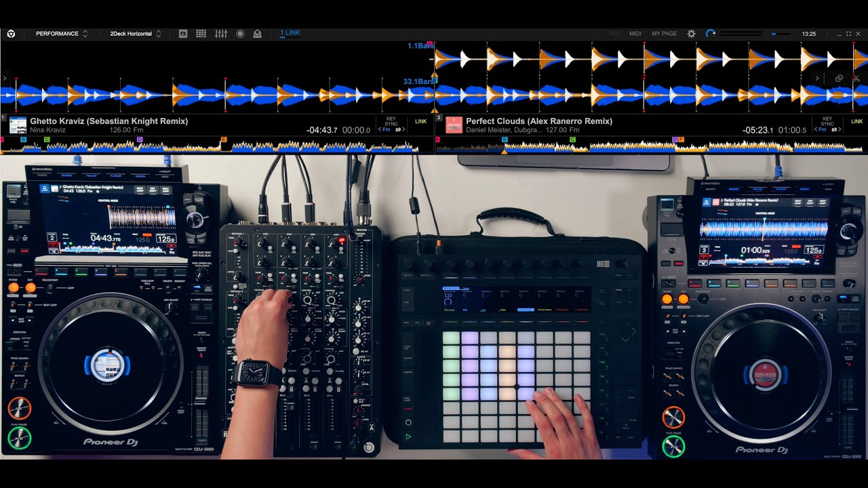Click the scissors edit icon
The width and height of the screenshot is (868, 488).
(x=856, y=79)
